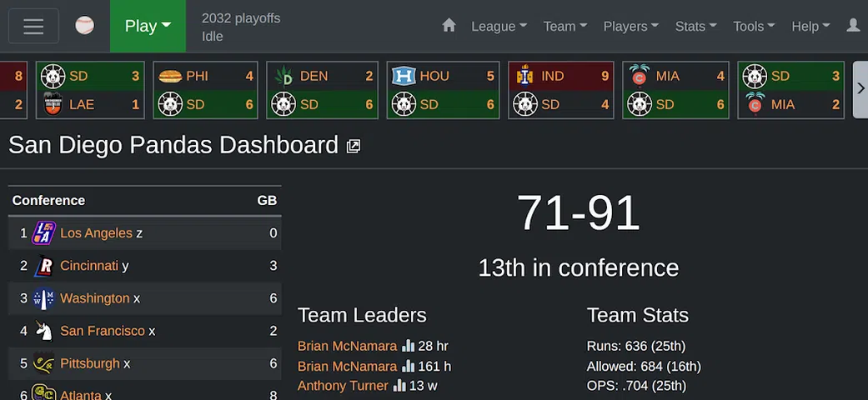Open the PHI vs SD box score
The height and width of the screenshot is (400, 868).
pos(207,90)
